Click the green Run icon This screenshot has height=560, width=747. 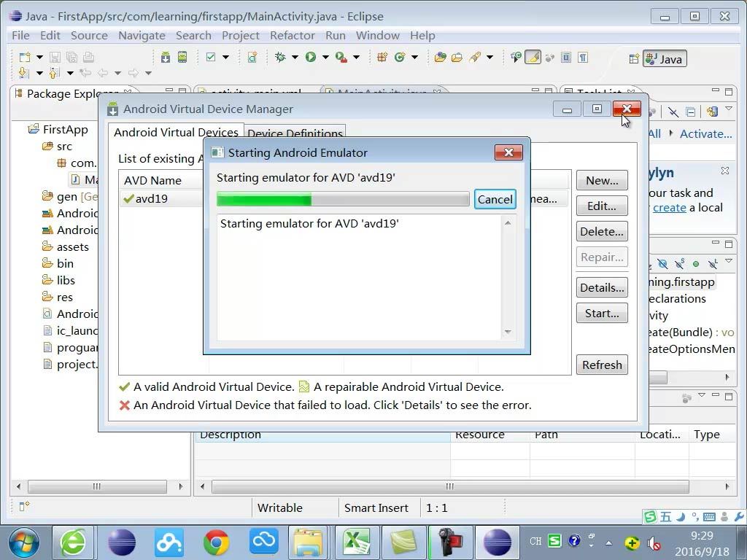(311, 57)
